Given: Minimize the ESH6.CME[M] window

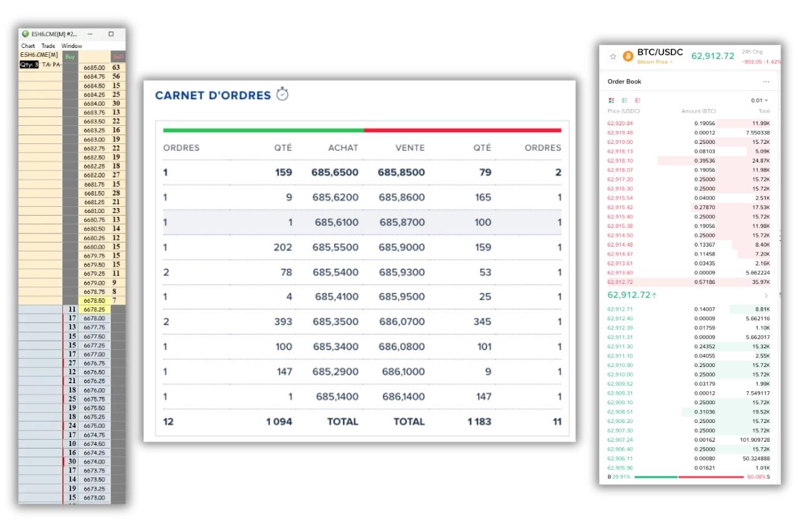Looking at the screenshot, I should [90, 34].
